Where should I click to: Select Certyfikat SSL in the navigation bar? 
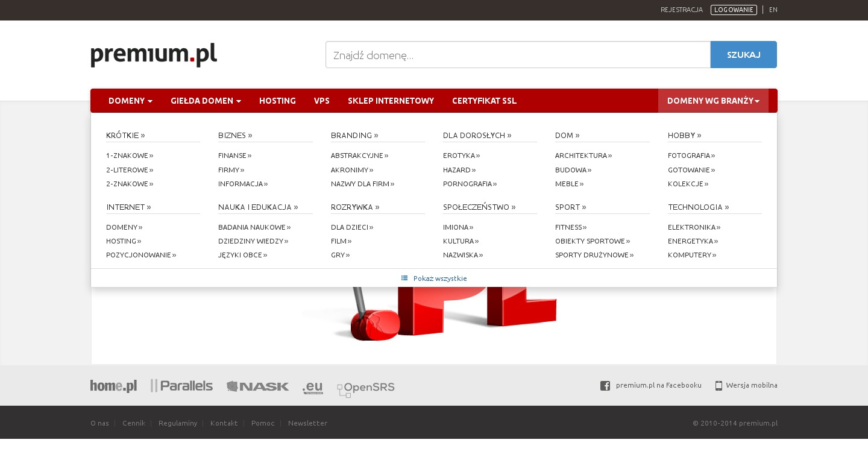pyautogui.click(x=484, y=101)
